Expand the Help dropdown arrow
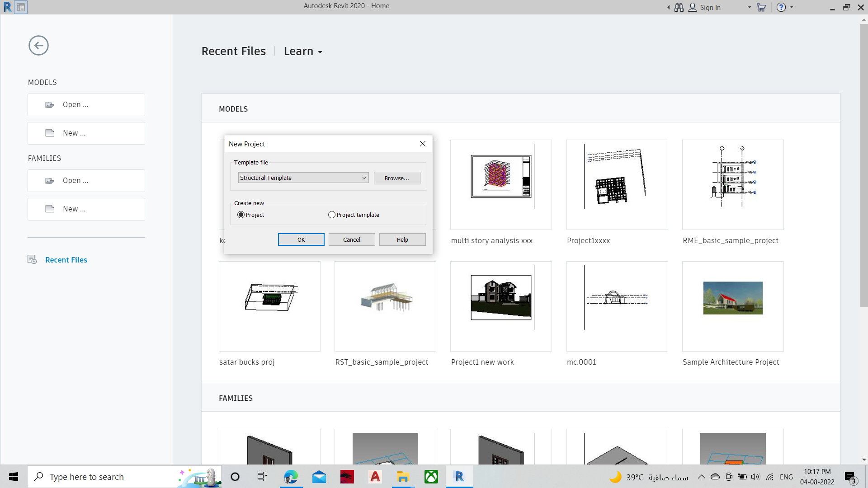868x488 pixels. (x=792, y=7)
